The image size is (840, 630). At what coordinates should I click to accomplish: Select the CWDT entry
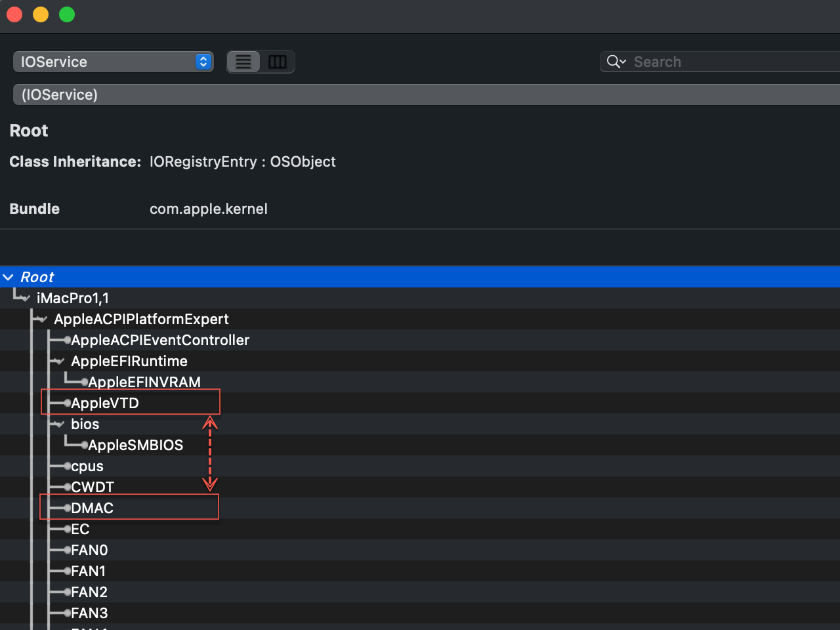[x=93, y=487]
